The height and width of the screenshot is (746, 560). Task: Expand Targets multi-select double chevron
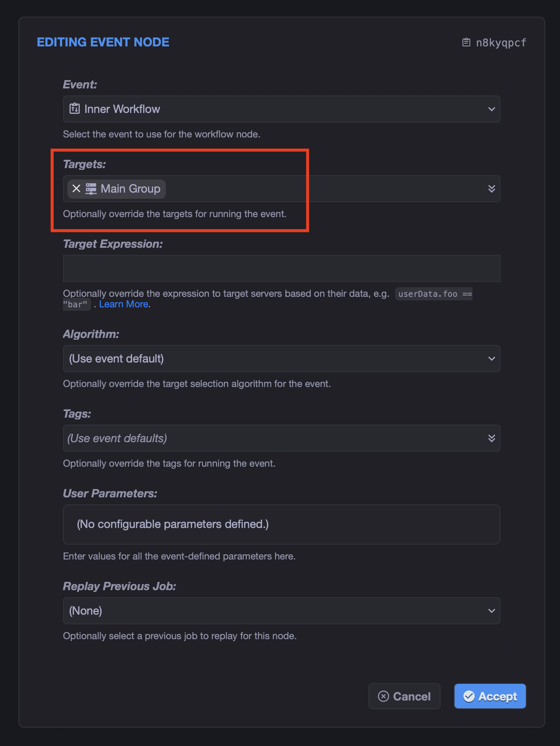(492, 189)
